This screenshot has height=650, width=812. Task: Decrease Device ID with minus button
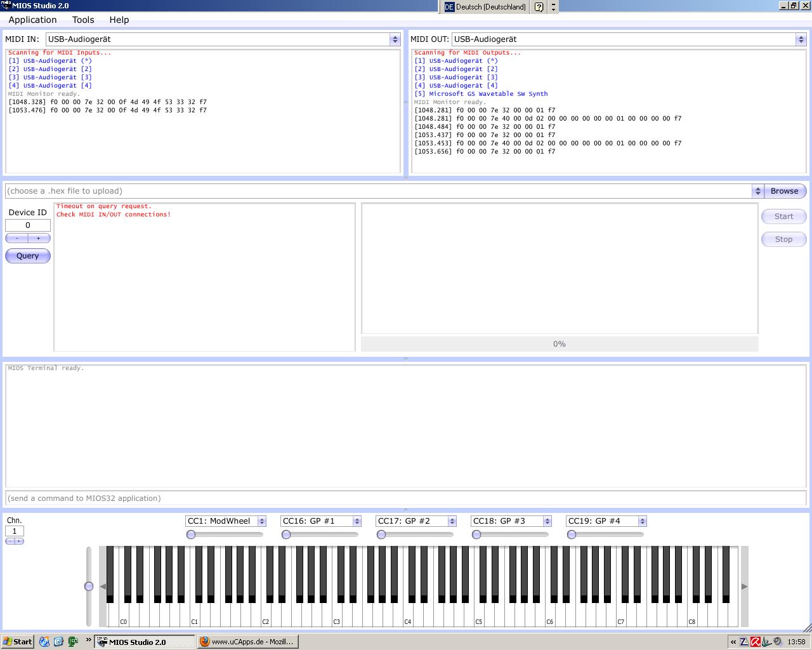point(16,238)
